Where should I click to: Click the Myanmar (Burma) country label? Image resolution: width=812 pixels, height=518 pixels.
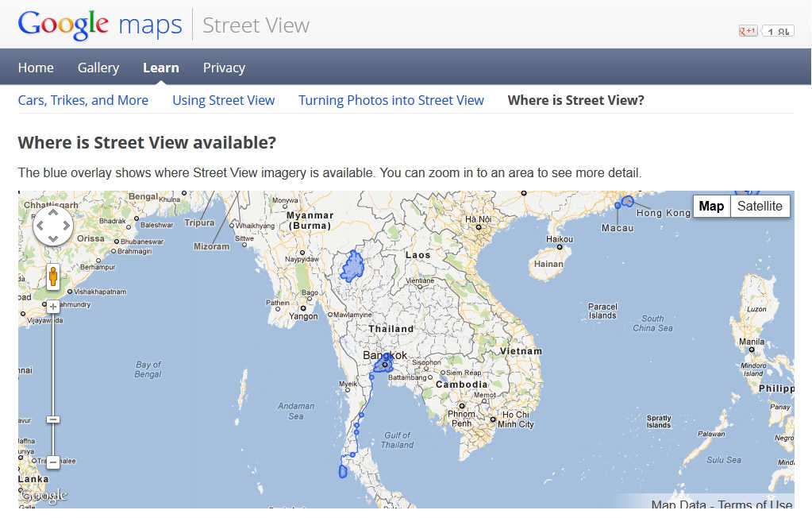(310, 220)
